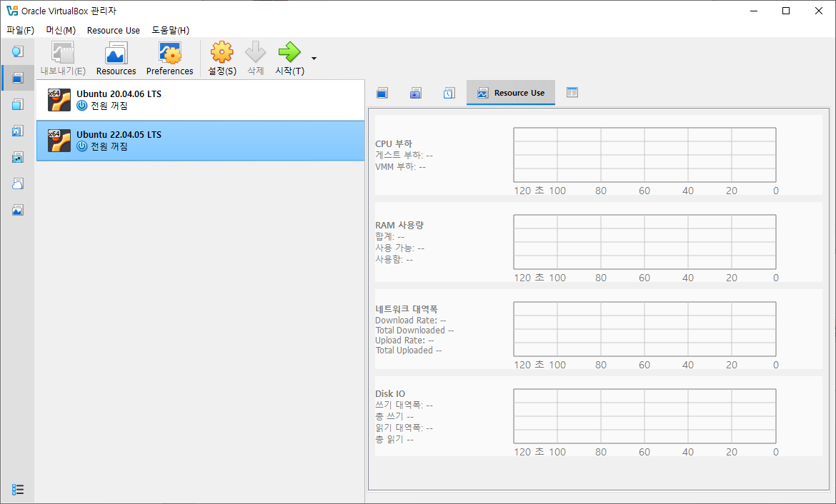Viewport: 836px width, 504px height.
Task: Open the Cloud profile manager in the sidebar
Action: coord(18,183)
